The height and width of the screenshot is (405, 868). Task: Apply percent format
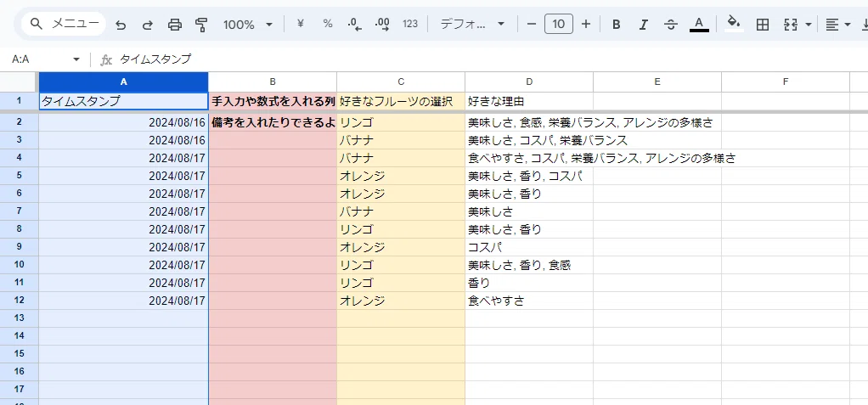pyautogui.click(x=328, y=24)
